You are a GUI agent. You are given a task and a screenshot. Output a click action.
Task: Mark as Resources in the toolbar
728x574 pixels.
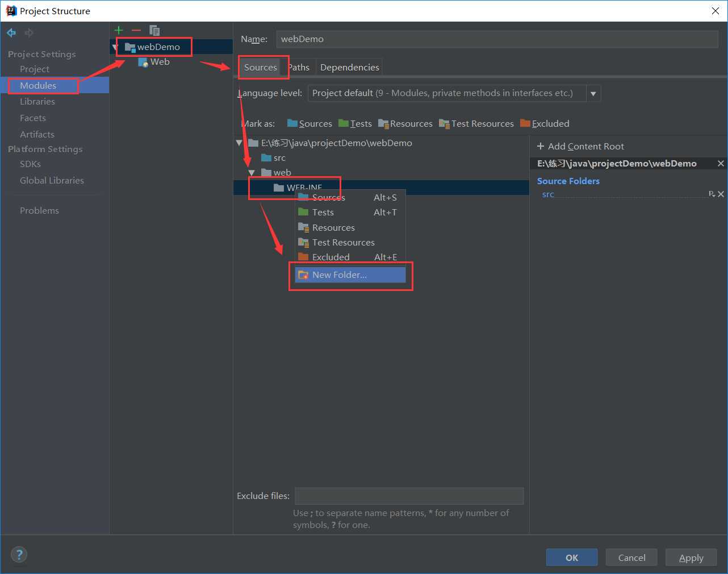tap(405, 123)
